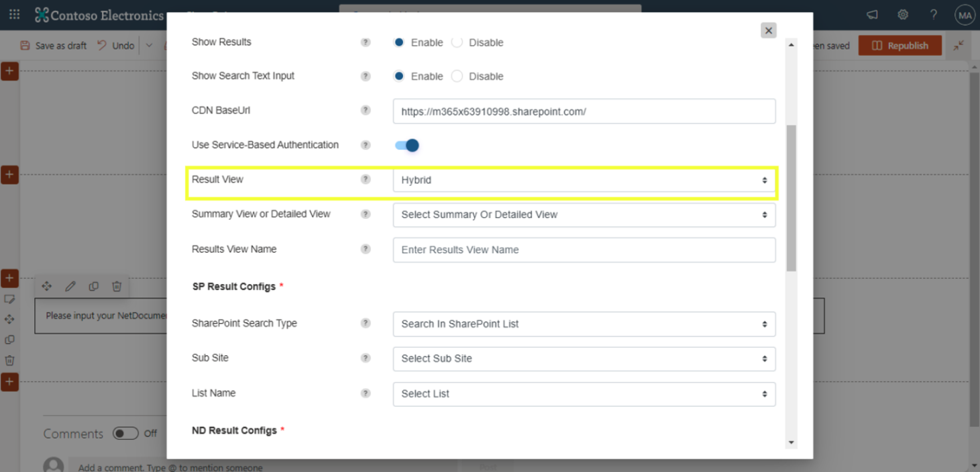980x472 pixels.
Task: Click the help icon for Use Service-Based Authentication
Action: (366, 144)
